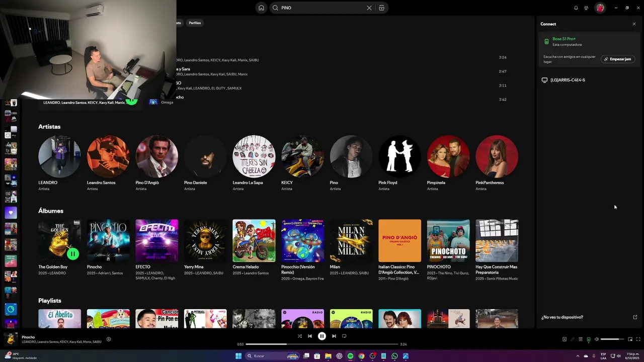Open Leandro La Sapa artist card
This screenshot has width=644, height=362.
(254, 163)
